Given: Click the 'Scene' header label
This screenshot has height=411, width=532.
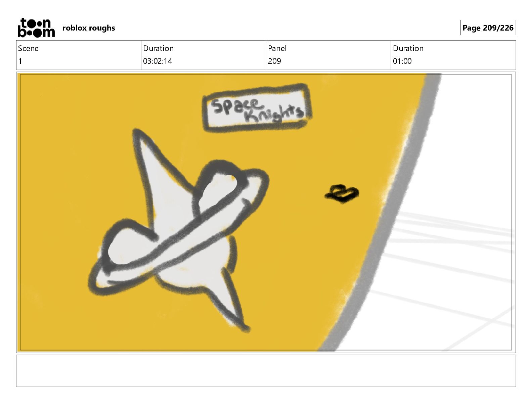Looking at the screenshot, I should click(x=28, y=48).
